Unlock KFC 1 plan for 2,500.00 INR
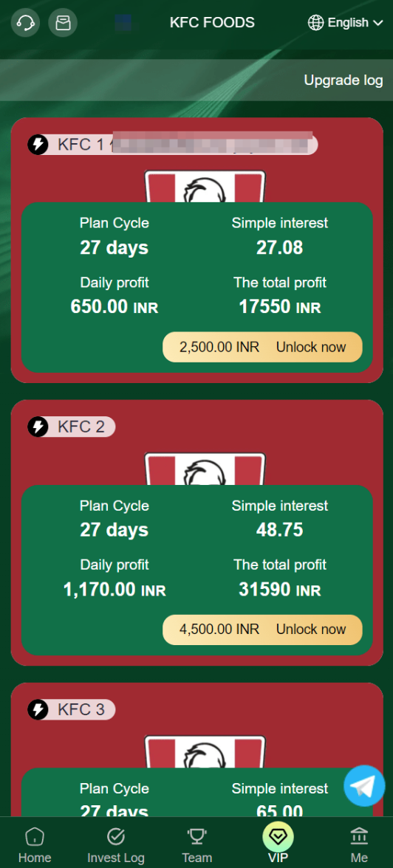This screenshot has height=868, width=393. (262, 347)
